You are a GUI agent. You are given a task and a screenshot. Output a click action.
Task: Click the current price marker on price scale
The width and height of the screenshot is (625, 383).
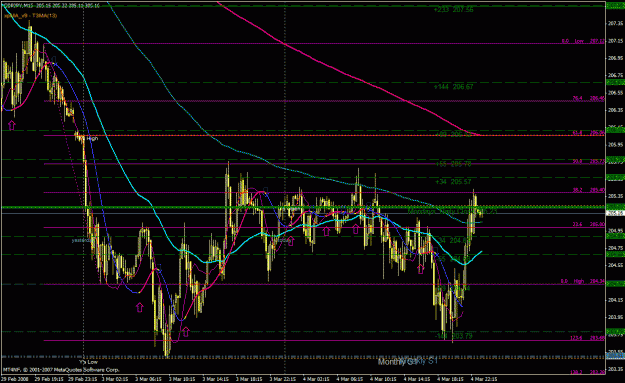615,213
